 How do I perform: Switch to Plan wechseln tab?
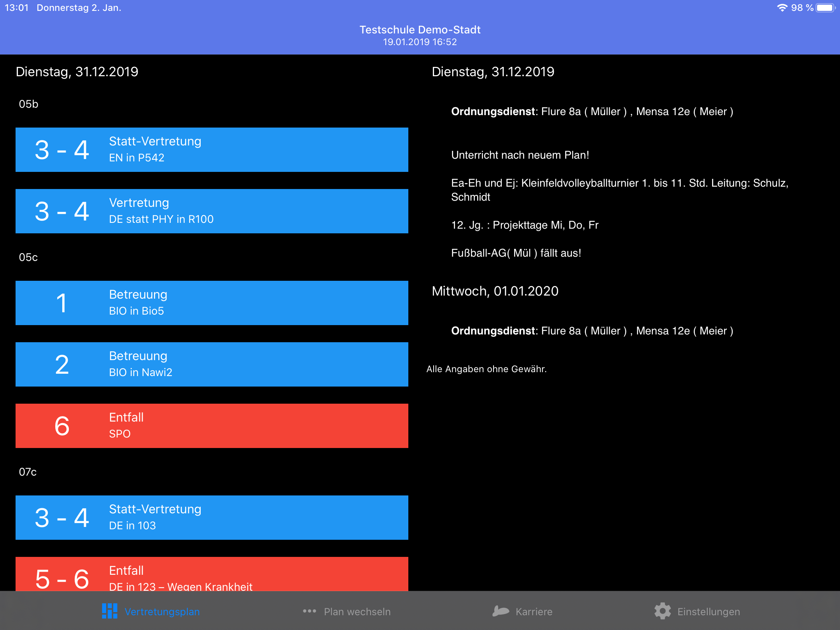[x=357, y=612]
